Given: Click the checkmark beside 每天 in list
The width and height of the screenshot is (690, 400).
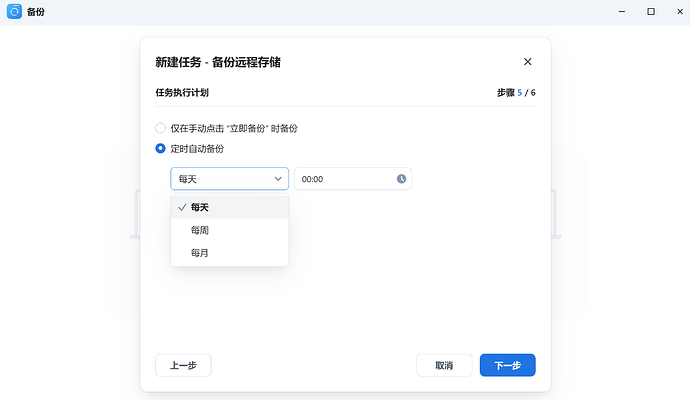Looking at the screenshot, I should tap(181, 207).
